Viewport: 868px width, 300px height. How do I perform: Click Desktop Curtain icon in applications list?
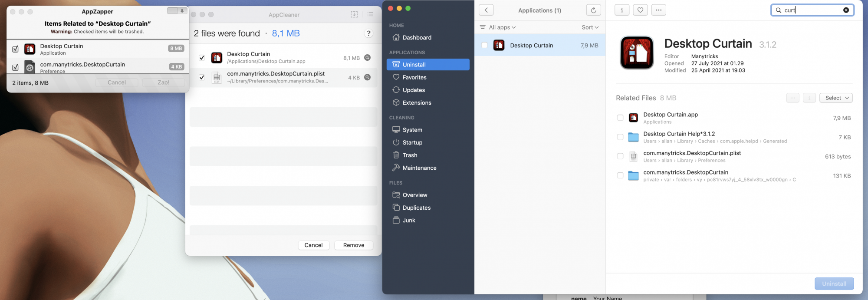pyautogui.click(x=499, y=45)
